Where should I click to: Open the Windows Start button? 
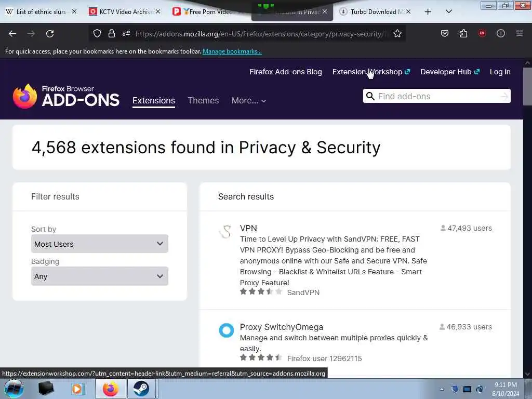click(x=14, y=389)
